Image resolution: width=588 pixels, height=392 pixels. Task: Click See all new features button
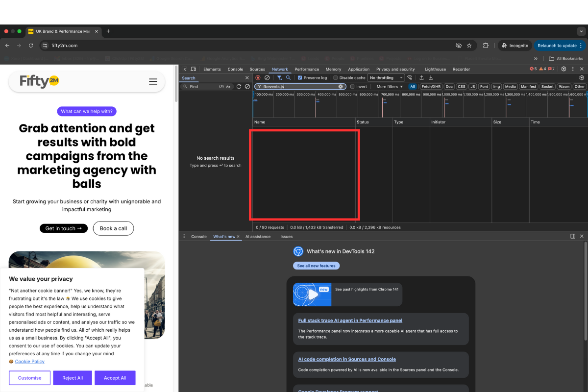(316, 266)
